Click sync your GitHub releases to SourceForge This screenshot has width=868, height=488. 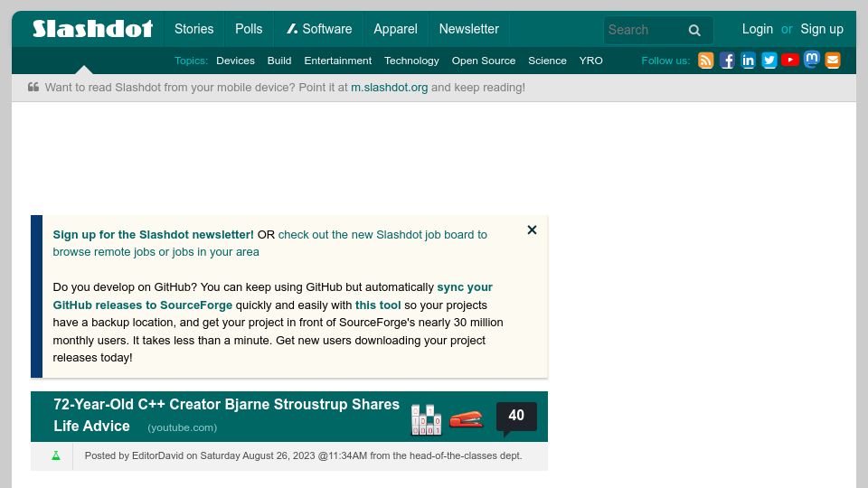[x=272, y=296]
